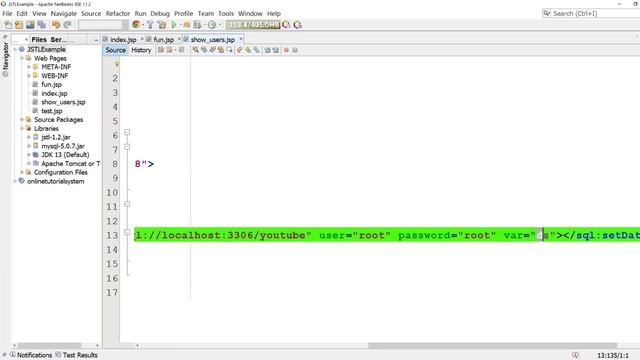Image resolution: width=640 pixels, height=360 pixels.
Task: Click the project panel horizontal scrollbar
Action: [49, 345]
